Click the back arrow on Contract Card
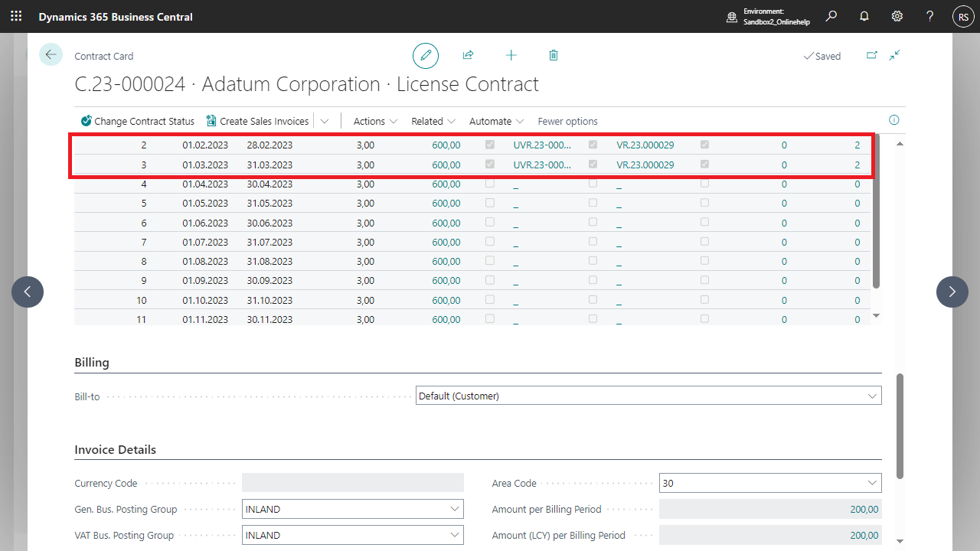This screenshot has width=980, height=551. [51, 54]
